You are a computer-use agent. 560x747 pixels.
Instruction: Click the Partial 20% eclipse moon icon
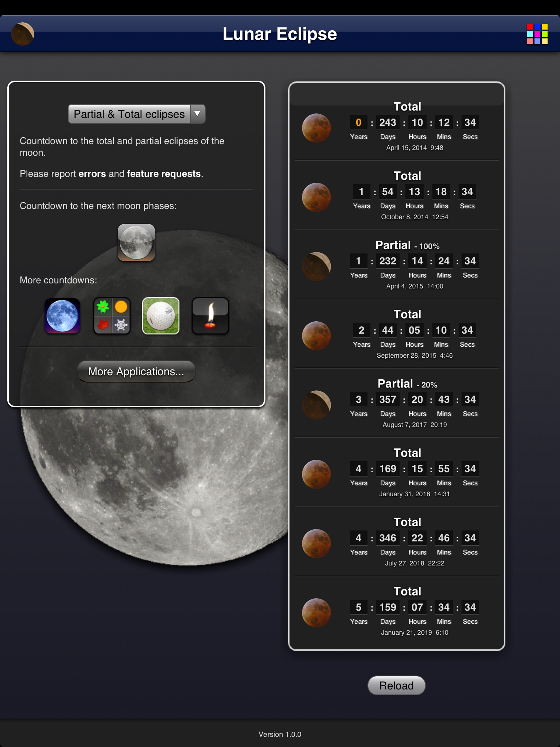pyautogui.click(x=316, y=405)
